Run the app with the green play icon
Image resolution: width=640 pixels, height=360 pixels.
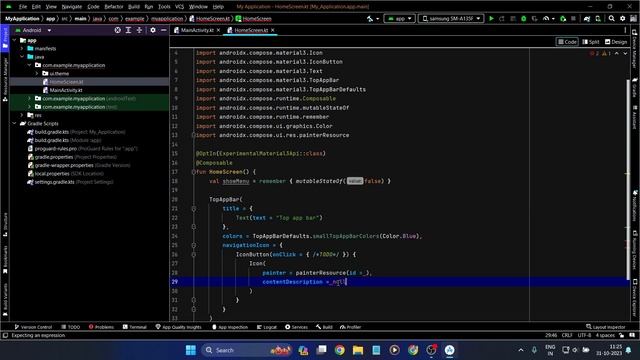[491, 19]
